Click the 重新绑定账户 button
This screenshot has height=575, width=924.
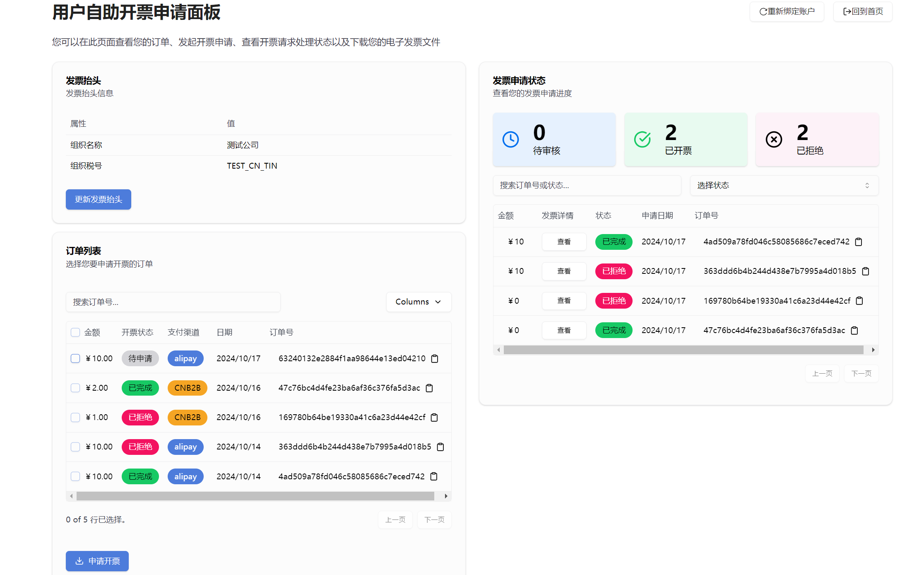(x=787, y=12)
